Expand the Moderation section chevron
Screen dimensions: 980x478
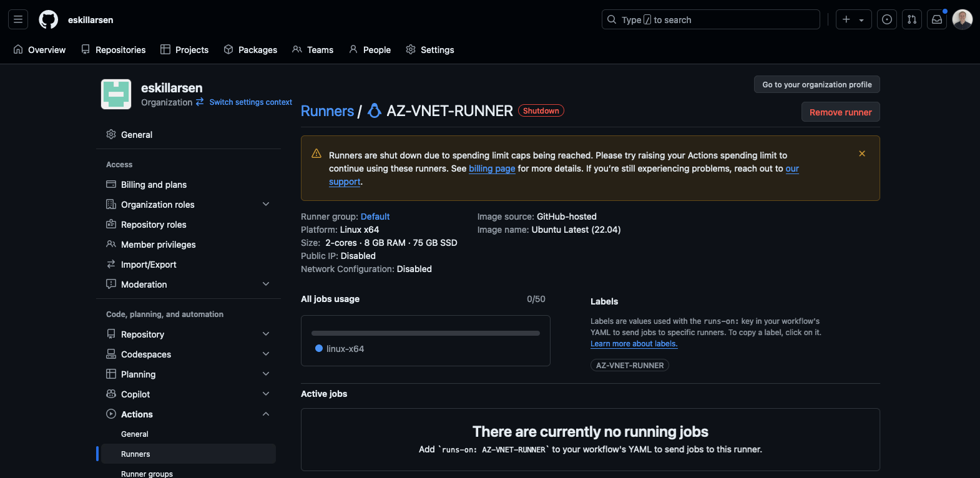tap(266, 284)
